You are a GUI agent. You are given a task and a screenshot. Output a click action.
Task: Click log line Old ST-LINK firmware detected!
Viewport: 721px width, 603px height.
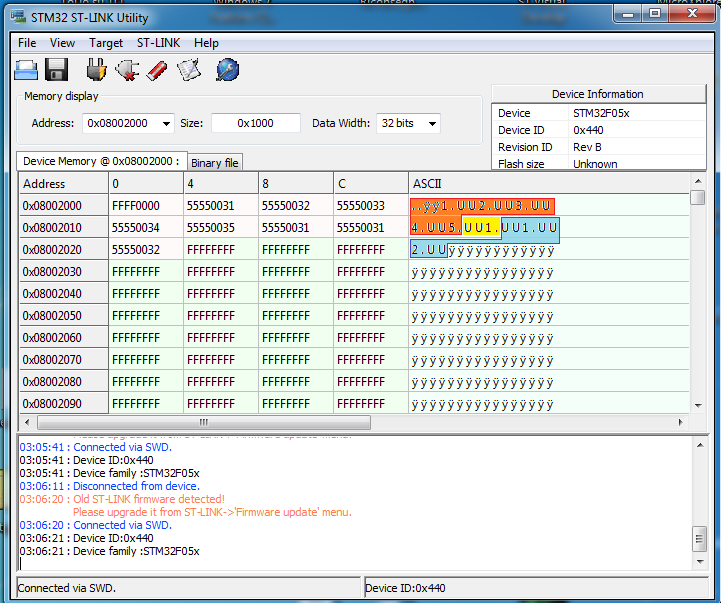coord(122,499)
